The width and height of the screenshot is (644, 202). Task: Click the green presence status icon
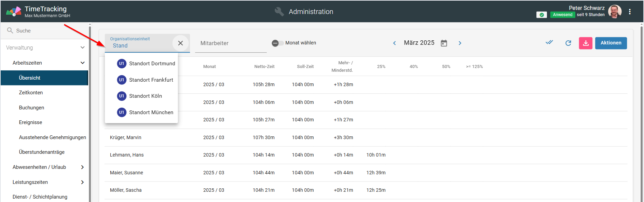[x=542, y=15]
